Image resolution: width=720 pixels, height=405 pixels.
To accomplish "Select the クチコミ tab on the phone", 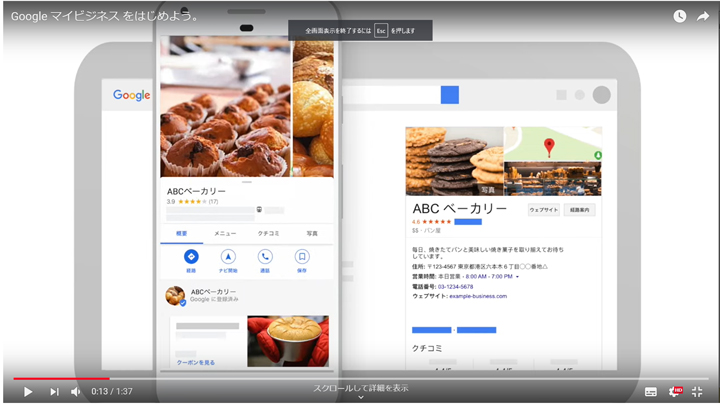I will pyautogui.click(x=269, y=234).
